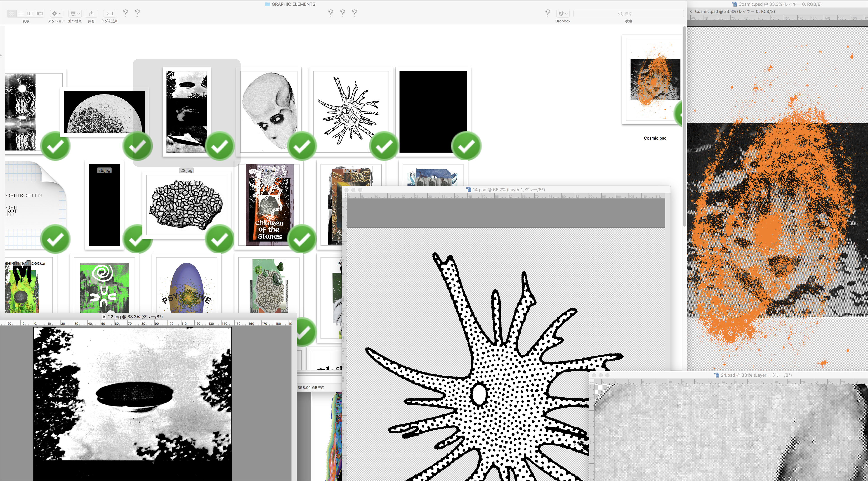Switch Finder to list view
The image size is (868, 481).
pyautogui.click(x=21, y=14)
